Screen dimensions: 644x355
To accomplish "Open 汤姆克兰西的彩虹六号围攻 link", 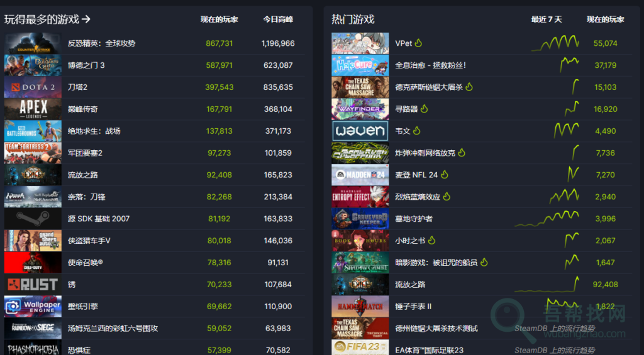I will click(x=113, y=329).
